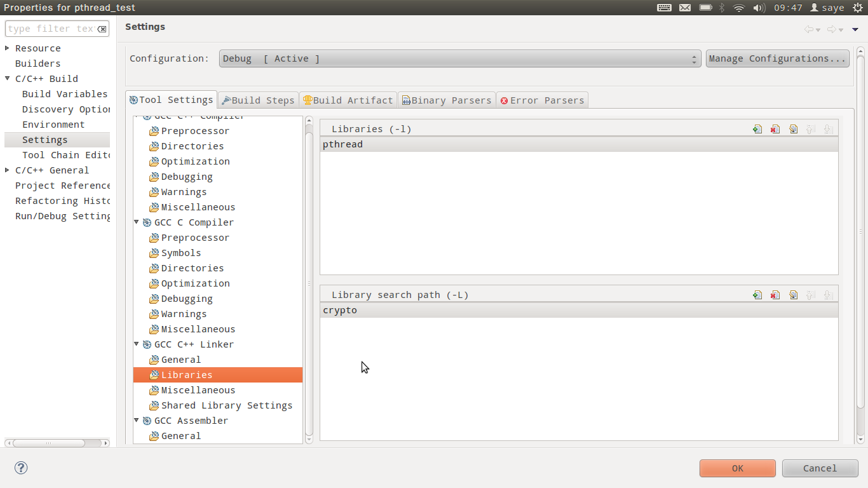This screenshot has width=868, height=488.
Task: Click the right-side page vertical scrollbar
Action: pos(860,232)
